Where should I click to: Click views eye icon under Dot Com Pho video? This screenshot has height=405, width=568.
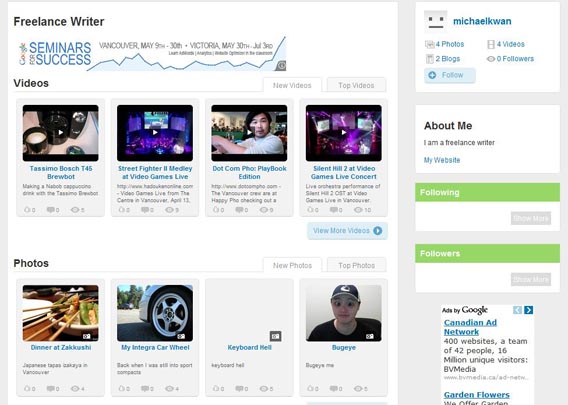[x=264, y=210]
